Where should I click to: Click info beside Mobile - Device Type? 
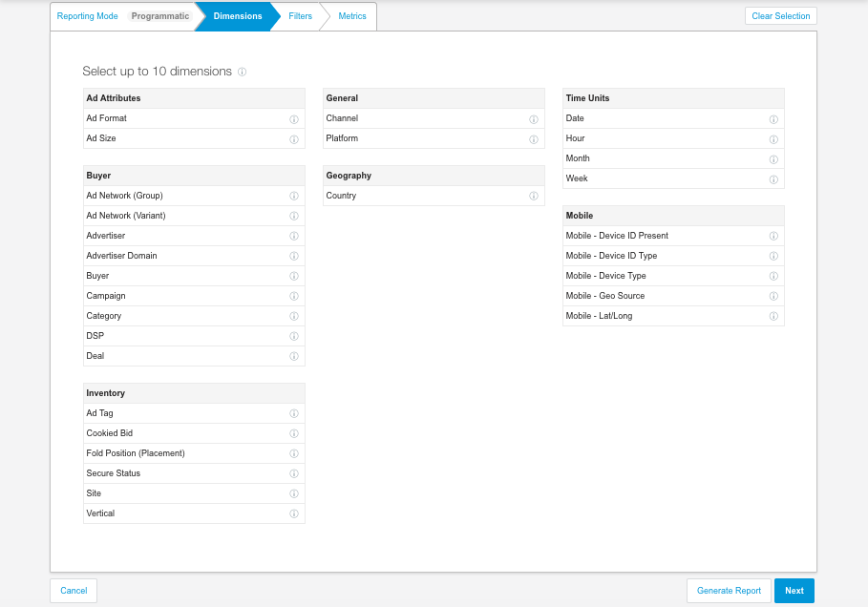tap(773, 276)
